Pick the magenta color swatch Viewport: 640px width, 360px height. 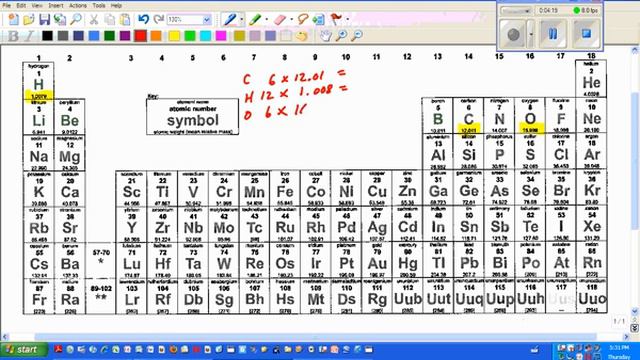(x=221, y=36)
